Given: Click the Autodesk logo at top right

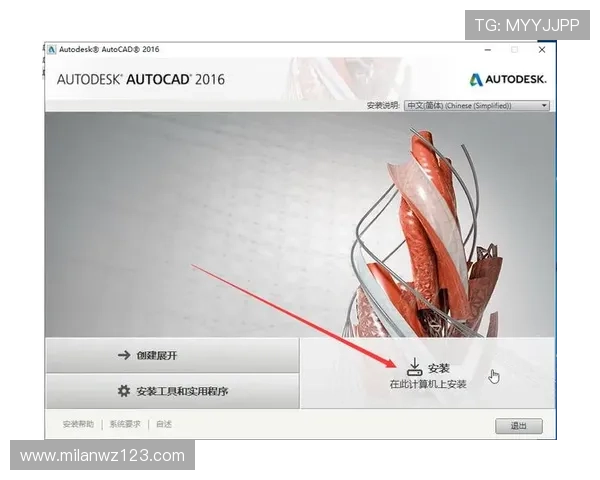Looking at the screenshot, I should pos(507,79).
